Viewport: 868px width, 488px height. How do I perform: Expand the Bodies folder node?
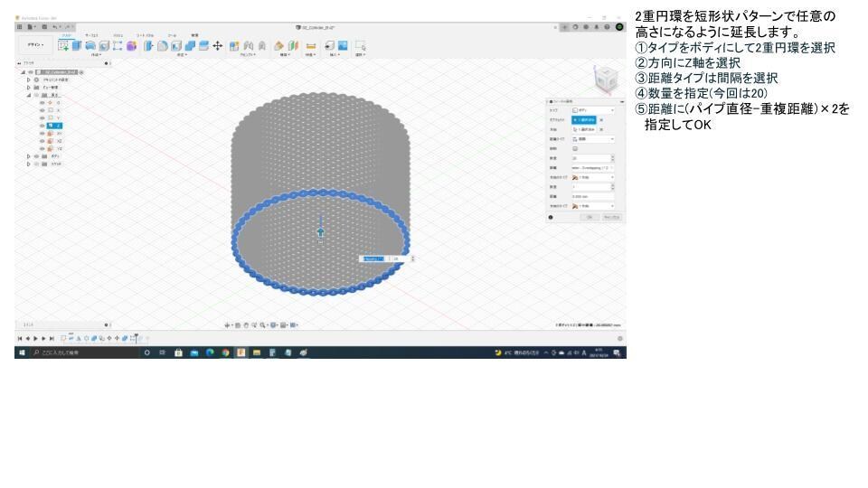click(29, 156)
